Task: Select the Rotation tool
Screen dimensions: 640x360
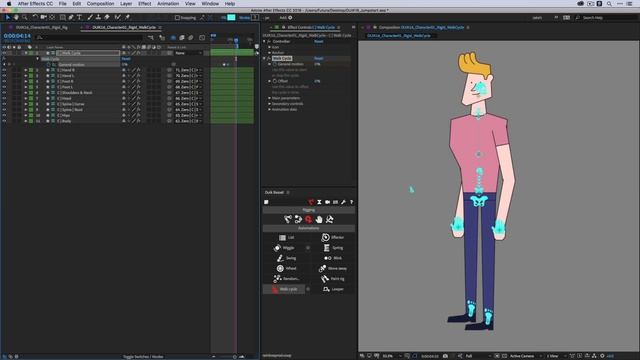Action: pyautogui.click(x=35, y=18)
